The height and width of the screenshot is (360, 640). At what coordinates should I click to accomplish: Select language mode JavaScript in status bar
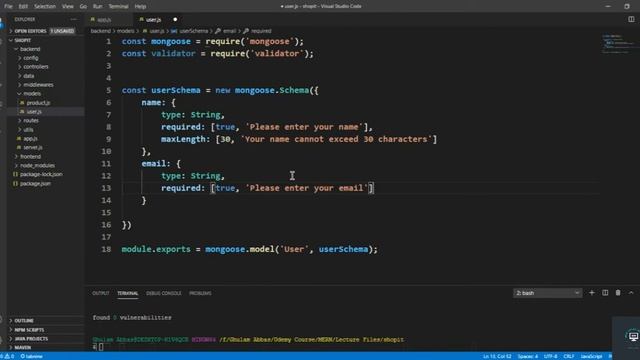591,356
